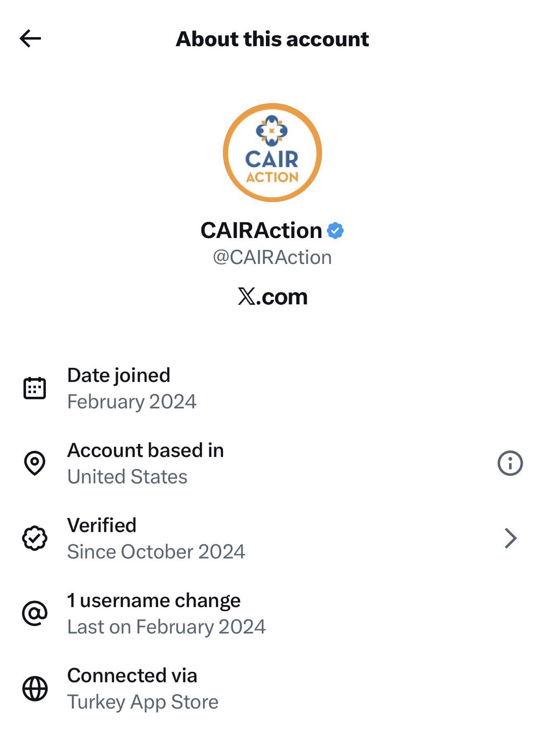This screenshot has width=545, height=756.
Task: Click the verified checkmark seal icon
Action: (35, 538)
